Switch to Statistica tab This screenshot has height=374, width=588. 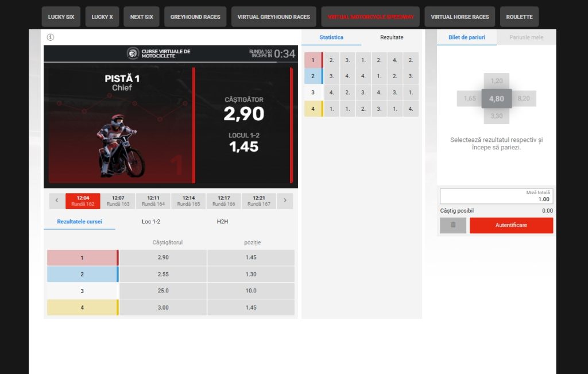331,37
